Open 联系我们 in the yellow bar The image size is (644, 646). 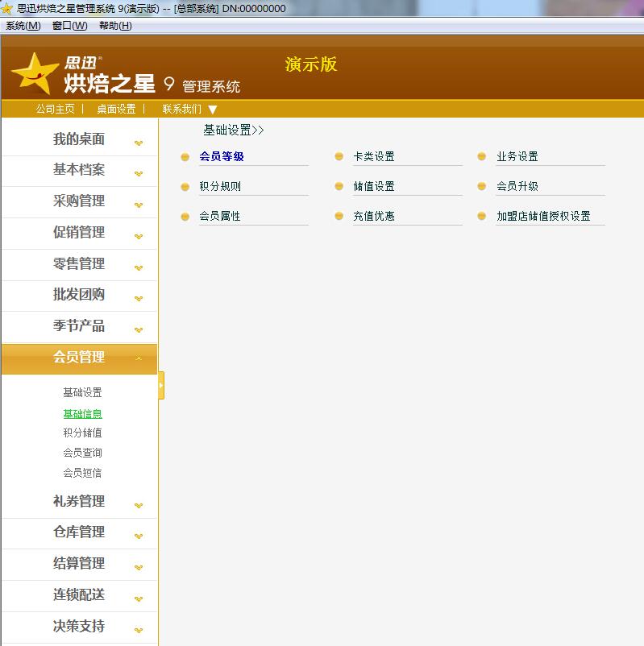point(182,109)
